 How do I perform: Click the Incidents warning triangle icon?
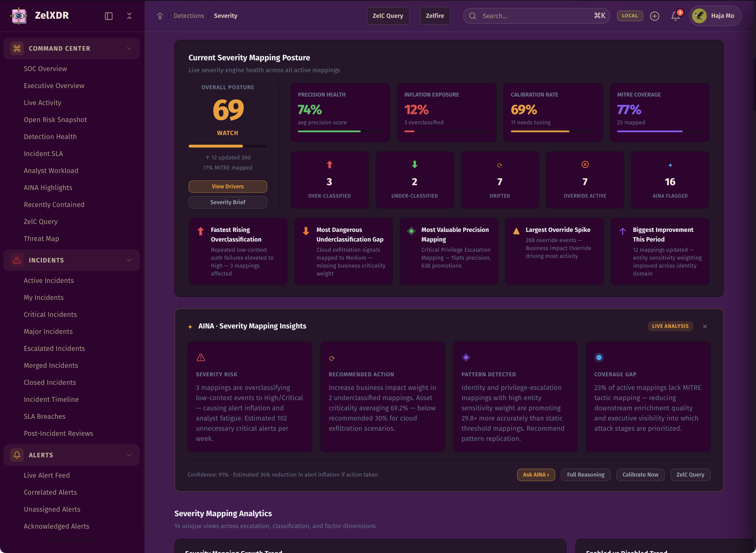17,260
